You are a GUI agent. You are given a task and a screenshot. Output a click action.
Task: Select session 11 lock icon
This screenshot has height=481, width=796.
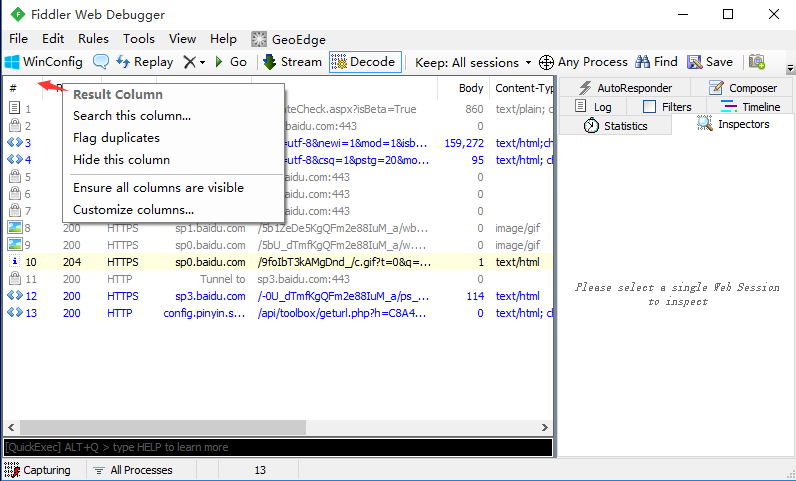[14, 278]
